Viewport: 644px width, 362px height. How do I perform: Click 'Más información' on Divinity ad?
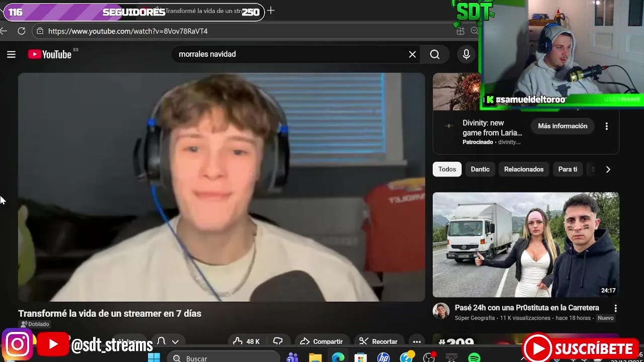tap(562, 126)
